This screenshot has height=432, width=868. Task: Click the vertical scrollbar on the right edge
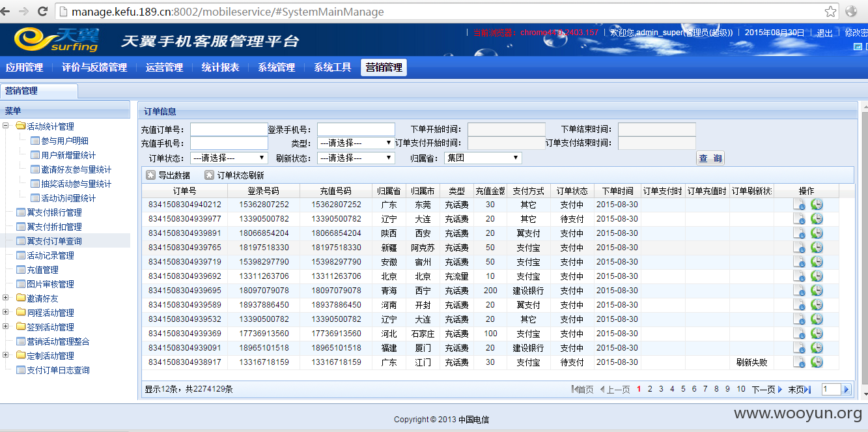pyautogui.click(x=864, y=248)
